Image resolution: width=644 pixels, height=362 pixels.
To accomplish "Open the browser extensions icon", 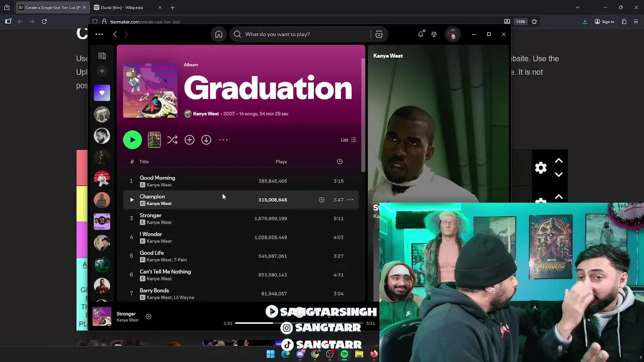I will tap(624, 22).
